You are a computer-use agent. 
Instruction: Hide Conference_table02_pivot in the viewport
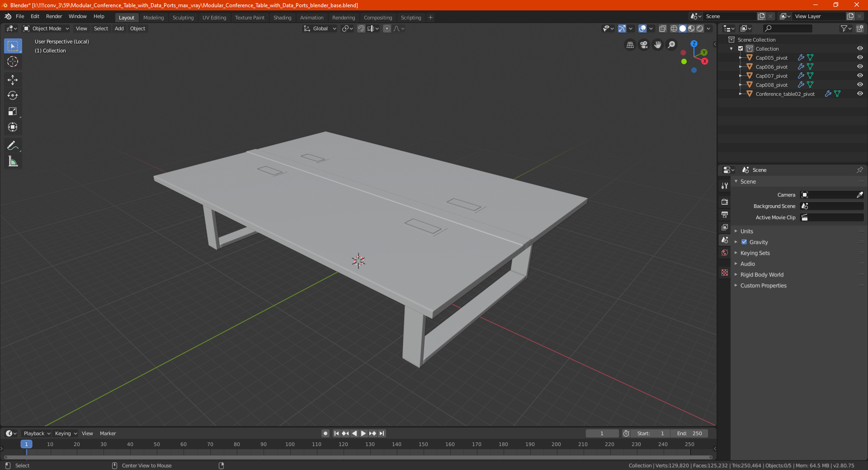860,94
